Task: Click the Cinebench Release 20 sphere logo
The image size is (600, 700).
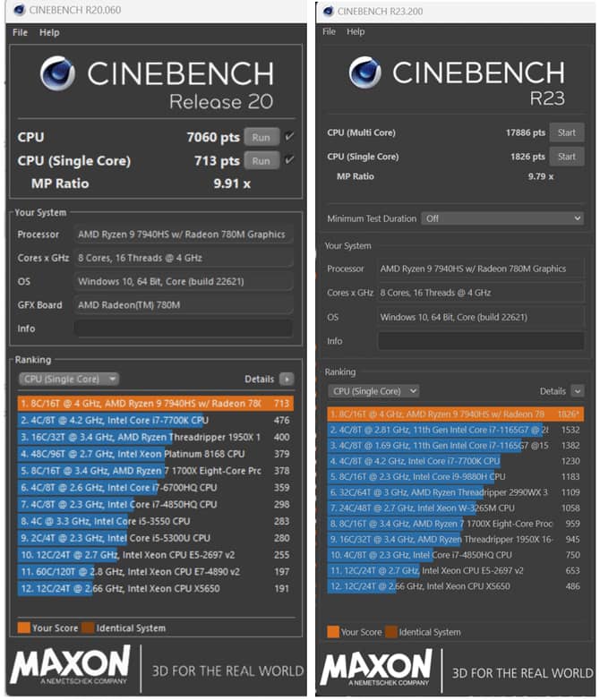Action: (57, 73)
